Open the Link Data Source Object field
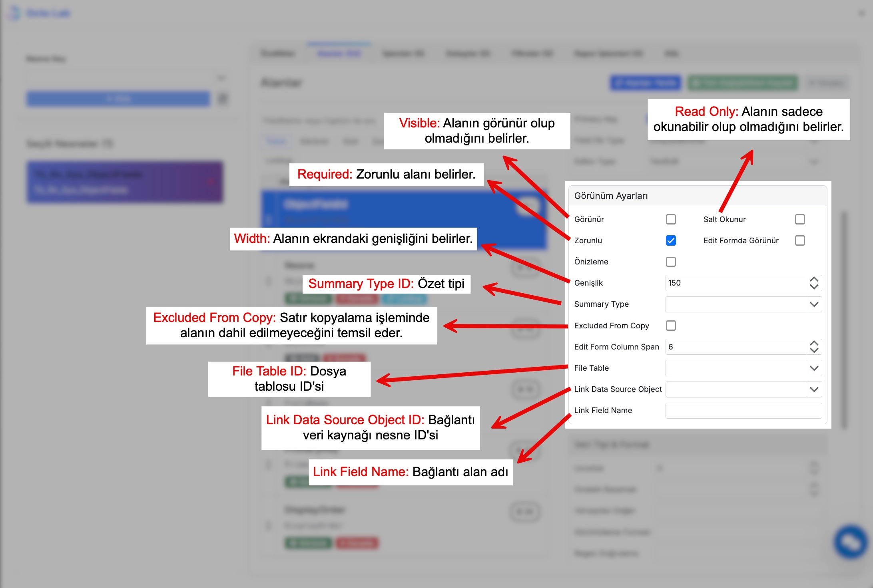The image size is (873, 588). click(735, 389)
